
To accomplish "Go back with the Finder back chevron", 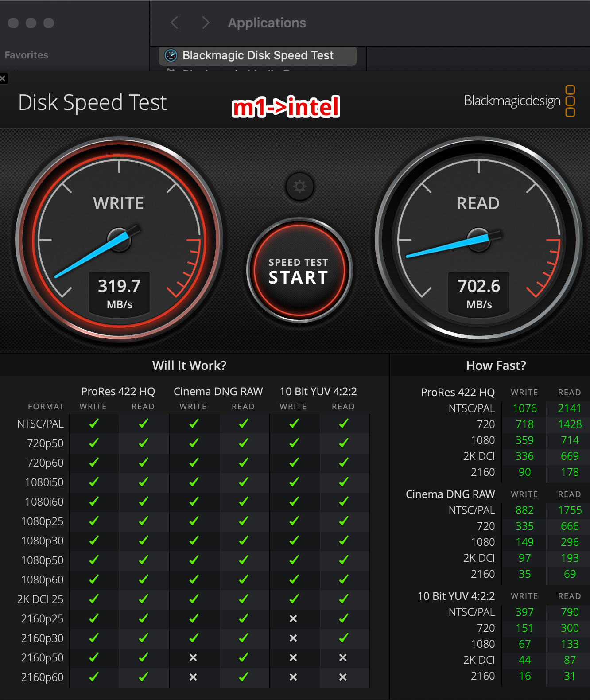I will pos(175,23).
